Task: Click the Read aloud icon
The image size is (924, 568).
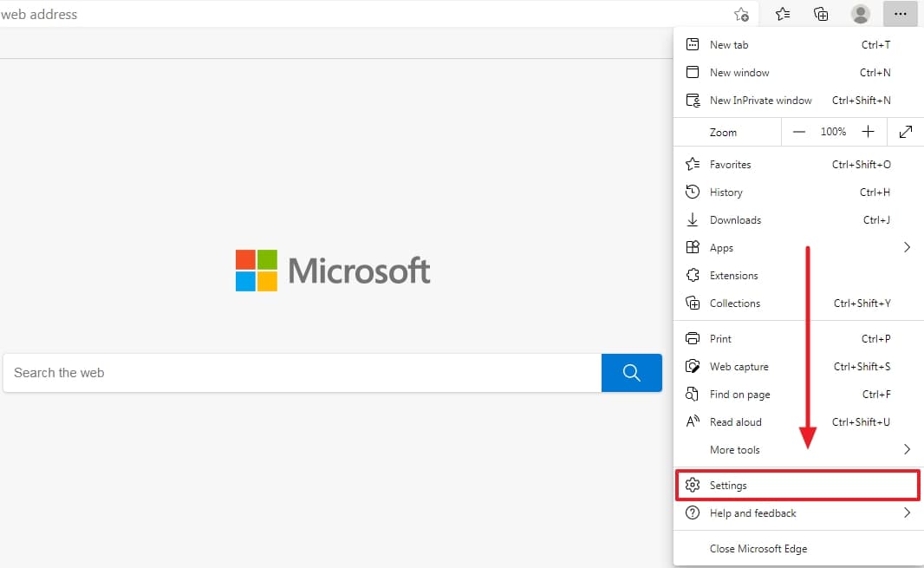Action: (x=693, y=421)
